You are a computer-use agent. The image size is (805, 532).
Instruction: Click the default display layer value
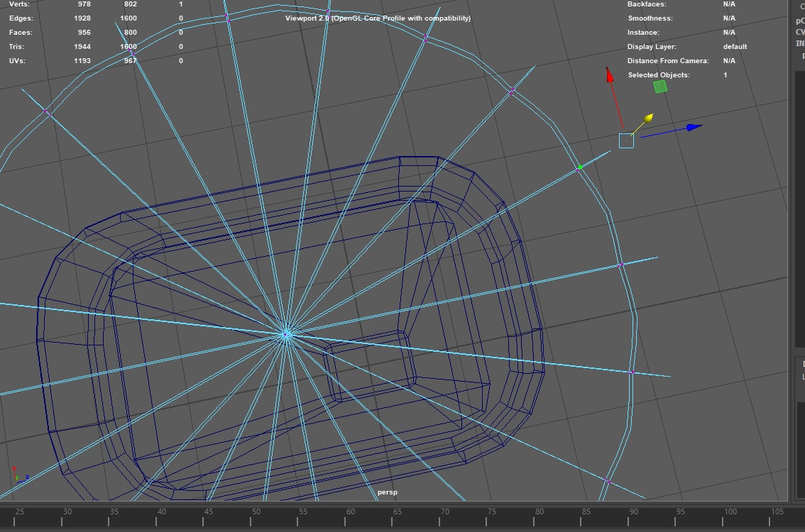tap(735, 47)
